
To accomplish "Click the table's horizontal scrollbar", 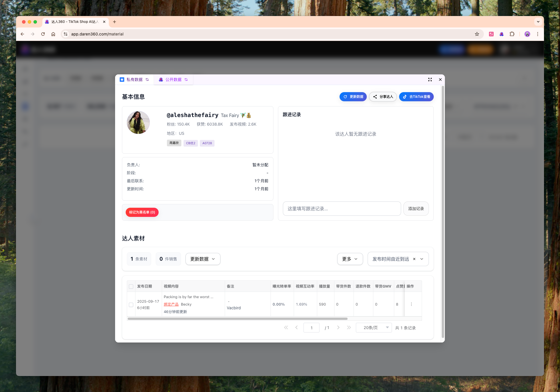I will [237, 318].
